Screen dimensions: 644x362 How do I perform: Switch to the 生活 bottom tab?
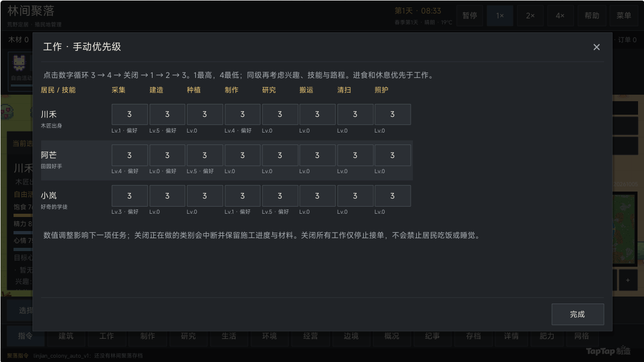[x=229, y=336]
